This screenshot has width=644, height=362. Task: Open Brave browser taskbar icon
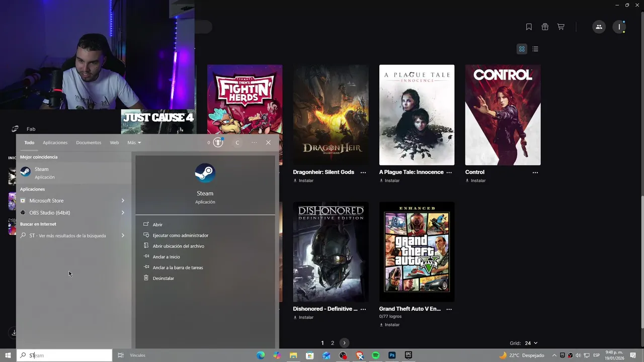359,355
